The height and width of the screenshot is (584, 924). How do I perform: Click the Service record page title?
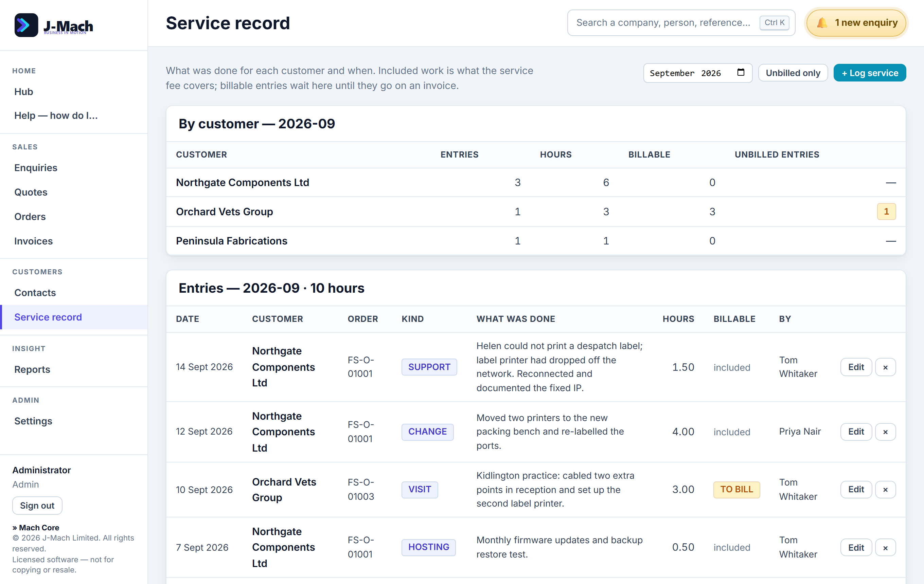pos(228,23)
